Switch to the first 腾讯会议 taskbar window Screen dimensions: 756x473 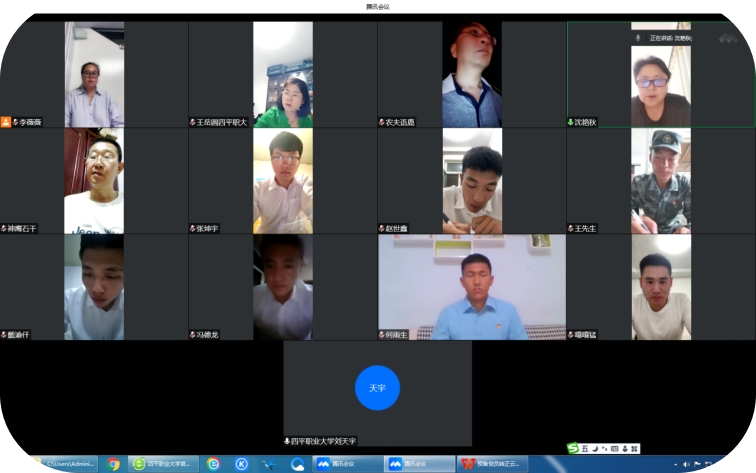click(348, 464)
